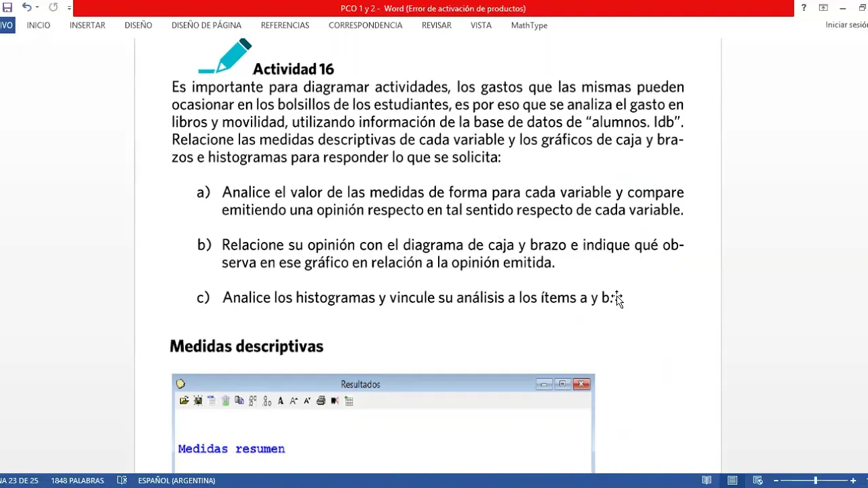This screenshot has width=868, height=488.
Task: Click the bold A font icon in Resultados
Action: pyautogui.click(x=281, y=401)
